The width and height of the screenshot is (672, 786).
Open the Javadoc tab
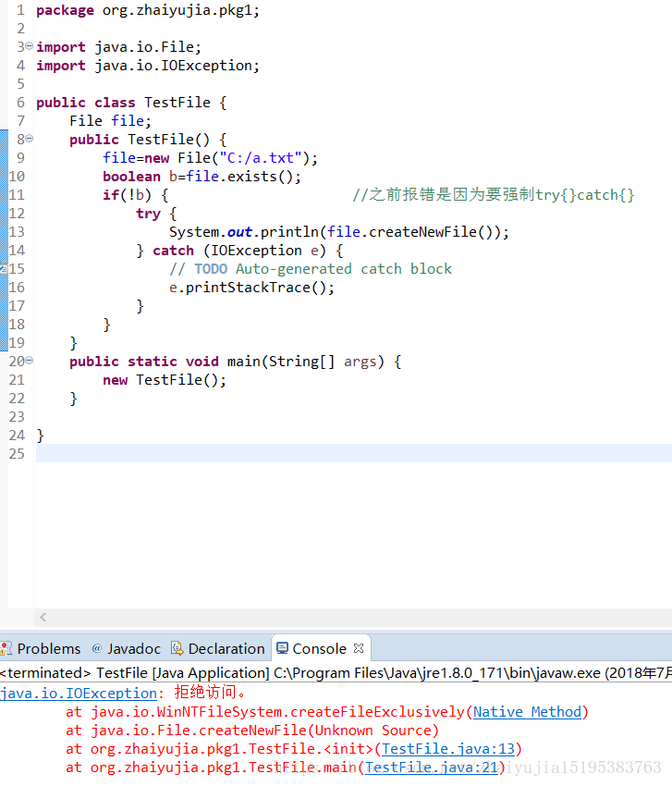[x=127, y=648]
